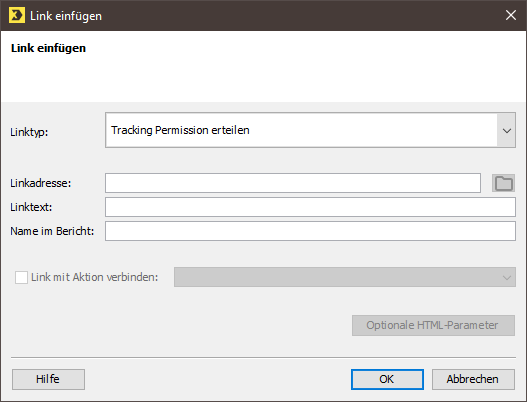Click the bold 'Link einfügen' heading

tap(48, 48)
